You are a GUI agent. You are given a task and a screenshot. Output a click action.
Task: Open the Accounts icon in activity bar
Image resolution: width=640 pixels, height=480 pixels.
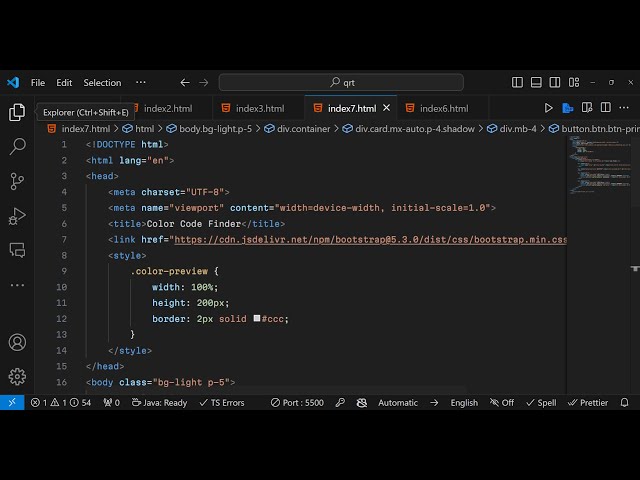(x=17, y=342)
